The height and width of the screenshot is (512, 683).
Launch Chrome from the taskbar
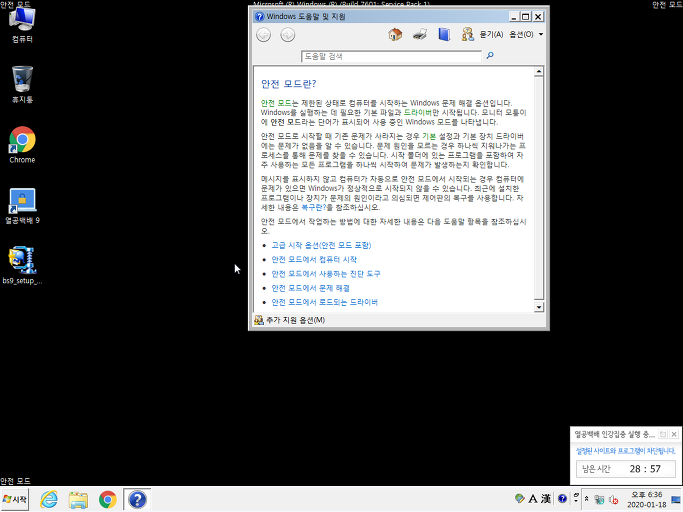coord(108,499)
